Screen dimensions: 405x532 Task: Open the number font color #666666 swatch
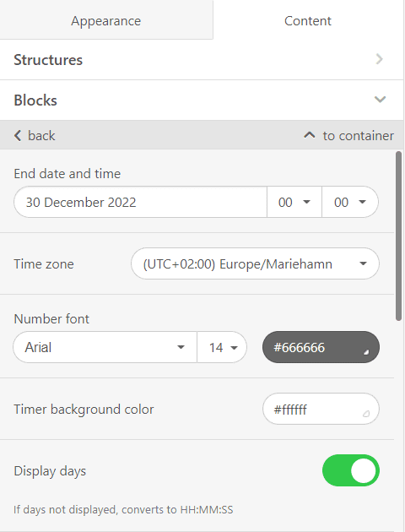(321, 347)
